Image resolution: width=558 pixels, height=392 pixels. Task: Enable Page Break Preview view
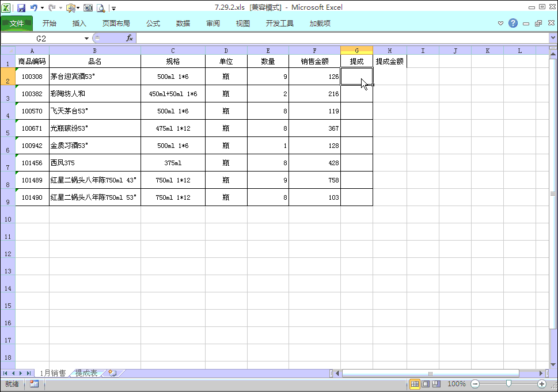[x=436, y=383]
